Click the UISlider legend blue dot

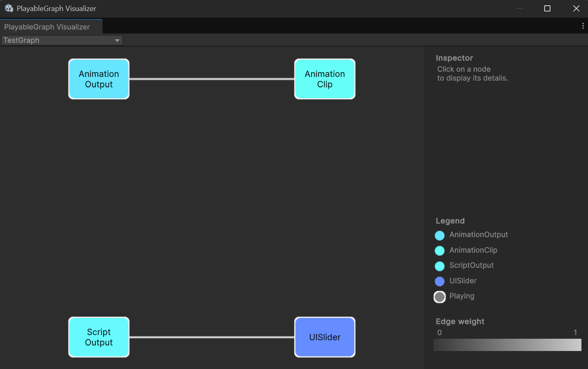tap(440, 281)
